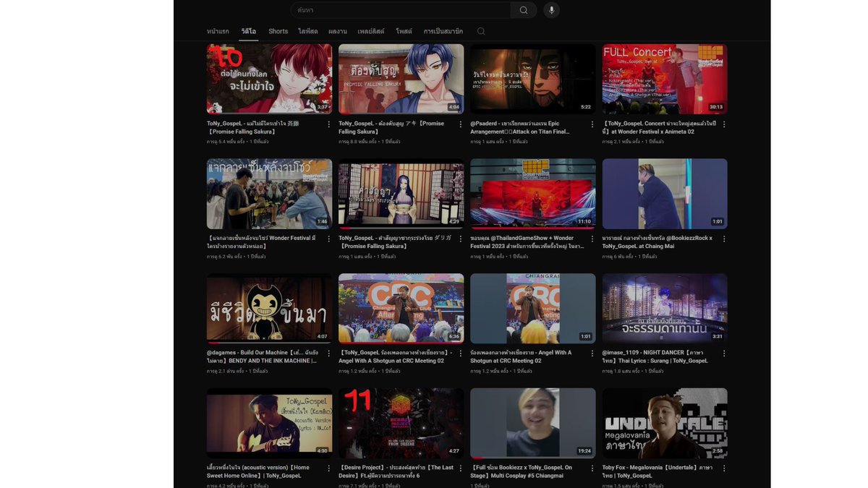The height and width of the screenshot is (488, 868).
Task: Open the ไลฟ์สด tab
Action: 308,31
